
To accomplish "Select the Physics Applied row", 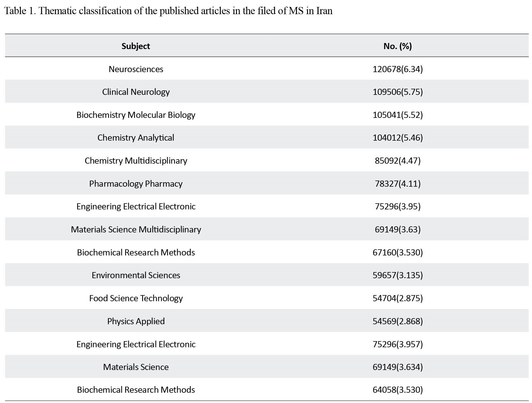I will pyautogui.click(x=267, y=321).
